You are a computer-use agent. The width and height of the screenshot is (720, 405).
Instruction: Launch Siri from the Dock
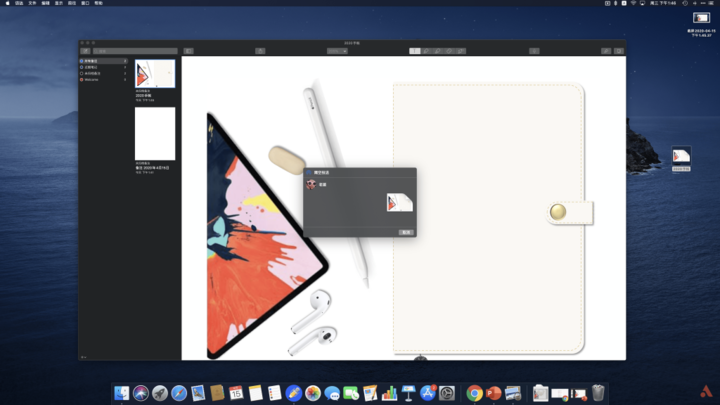click(141, 393)
